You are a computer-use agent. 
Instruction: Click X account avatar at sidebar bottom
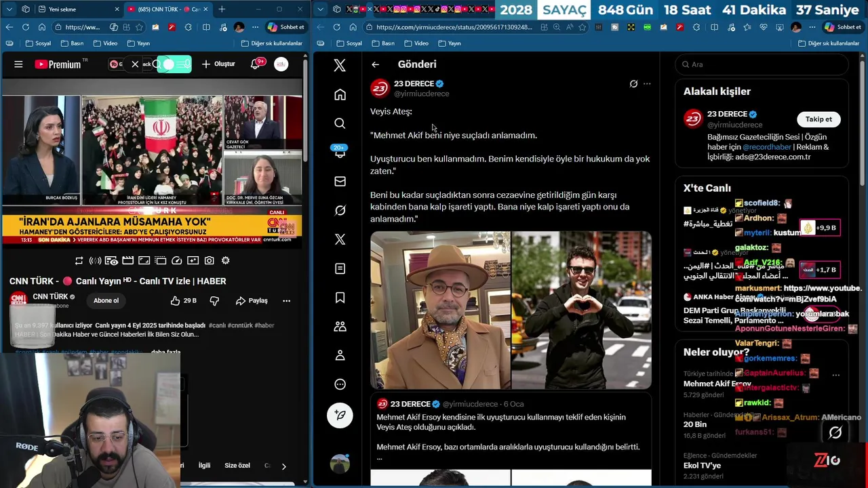[340, 464]
